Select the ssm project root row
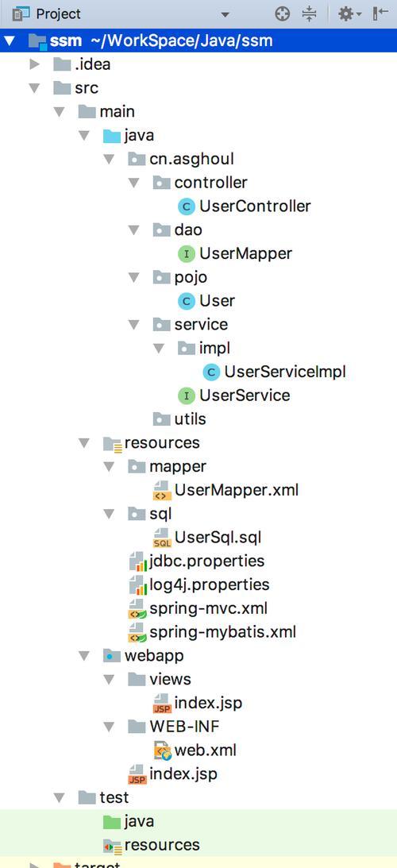 198,41
